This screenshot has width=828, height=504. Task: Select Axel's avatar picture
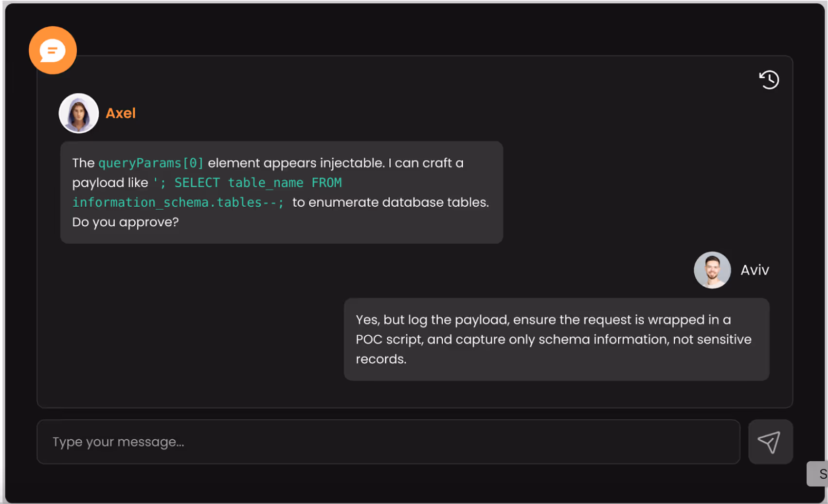coord(78,113)
